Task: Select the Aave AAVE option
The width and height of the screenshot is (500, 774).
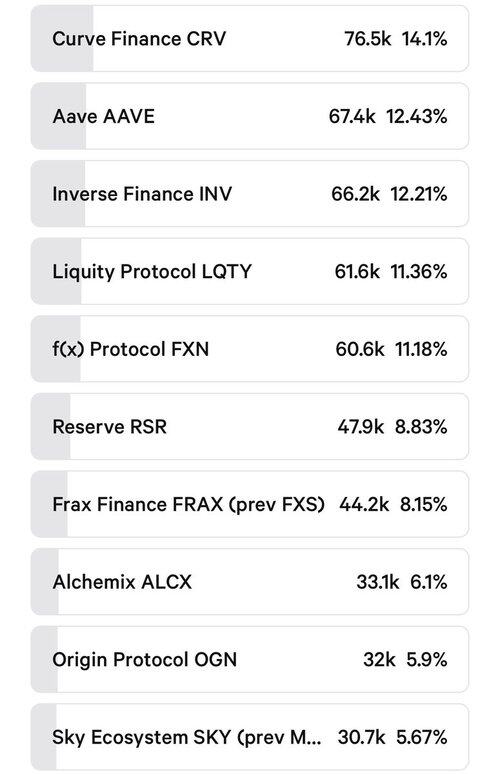Action: (x=250, y=116)
